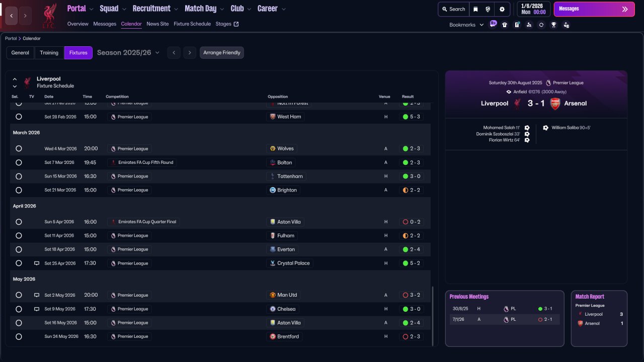Open the News Site tab
Image resolution: width=644 pixels, height=362 pixels.
click(x=157, y=24)
